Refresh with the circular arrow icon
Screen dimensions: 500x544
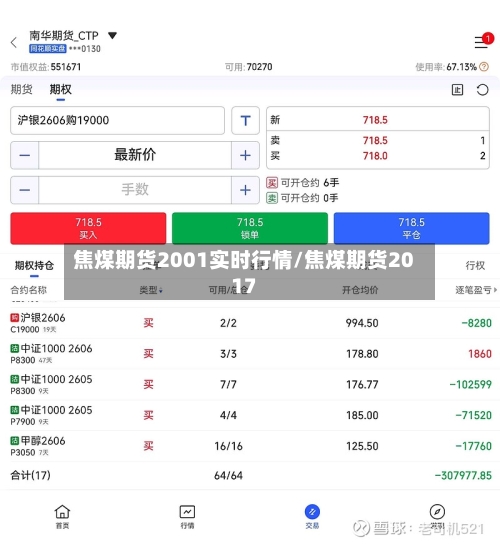pos(482,90)
